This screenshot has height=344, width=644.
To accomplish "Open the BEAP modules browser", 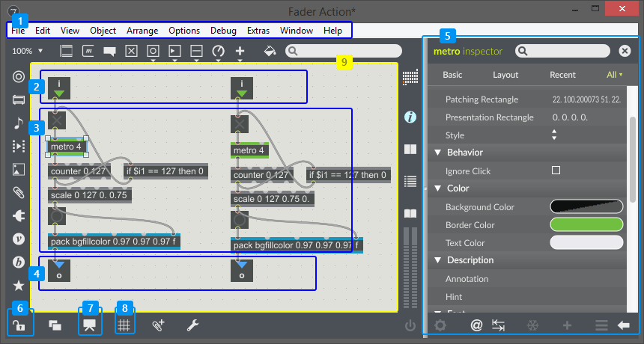I will [x=19, y=262].
